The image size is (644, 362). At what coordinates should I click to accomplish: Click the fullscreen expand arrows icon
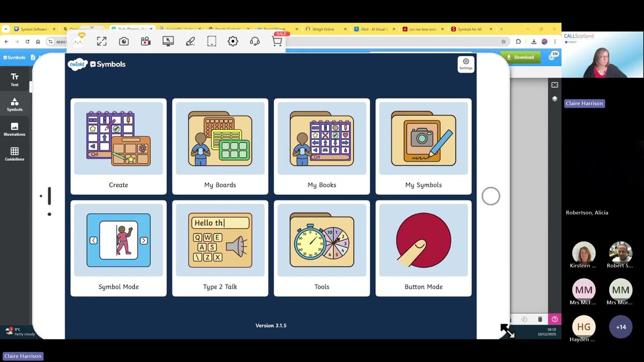click(x=102, y=41)
